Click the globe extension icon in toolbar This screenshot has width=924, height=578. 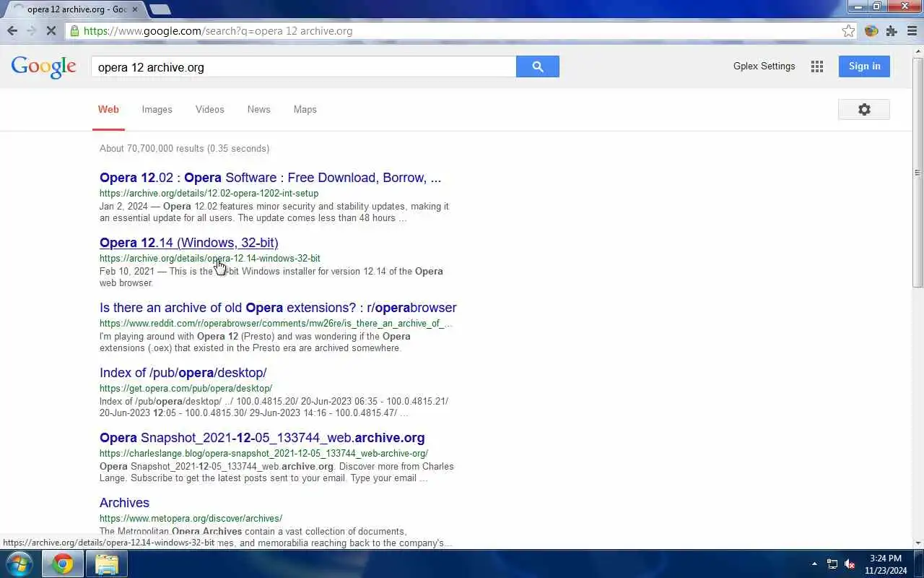tap(871, 31)
